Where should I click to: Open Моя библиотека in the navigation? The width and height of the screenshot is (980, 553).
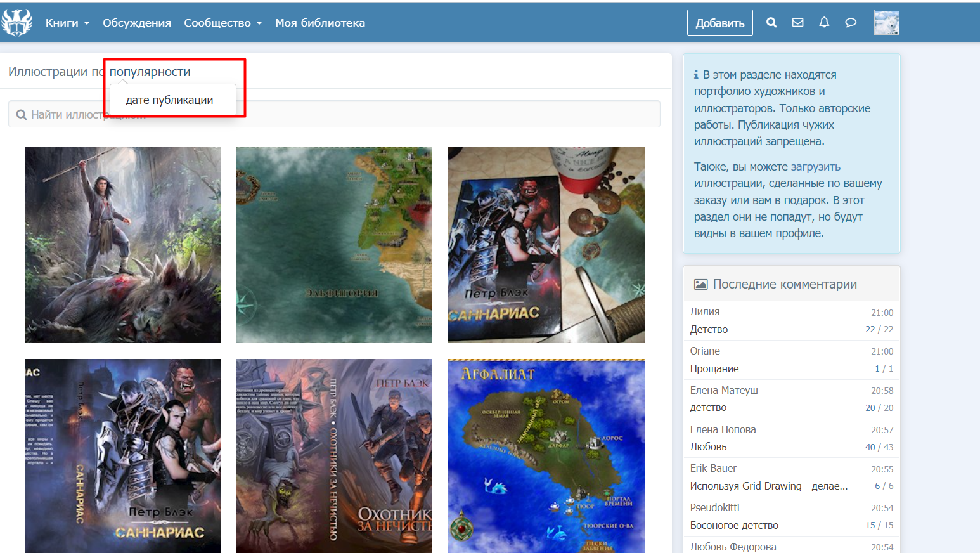tap(319, 23)
